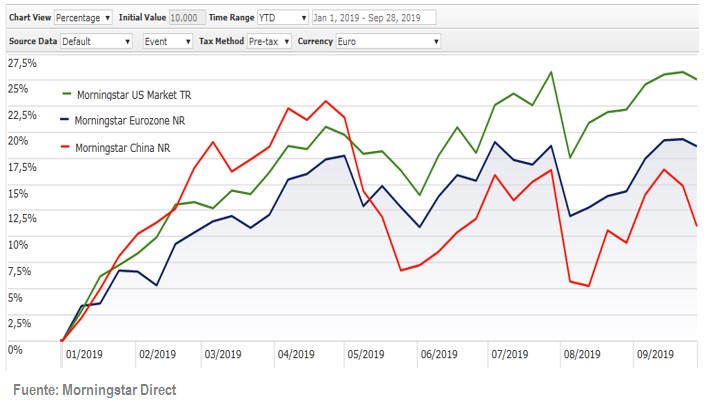
Task: Open the Chart View Percentage dropdown
Action: tap(83, 18)
